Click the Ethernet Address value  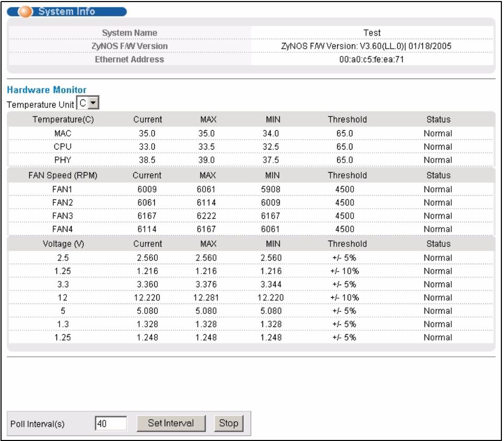coord(372,60)
